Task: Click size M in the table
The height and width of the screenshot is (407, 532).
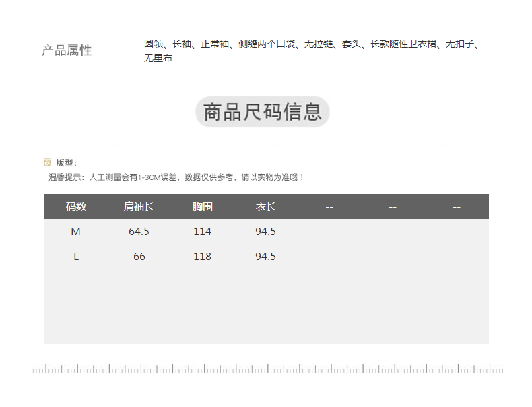Action: pyautogui.click(x=75, y=232)
